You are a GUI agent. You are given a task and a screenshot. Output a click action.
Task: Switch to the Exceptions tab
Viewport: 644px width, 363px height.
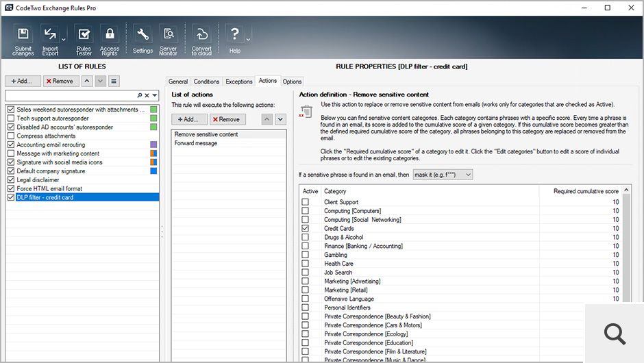(238, 82)
